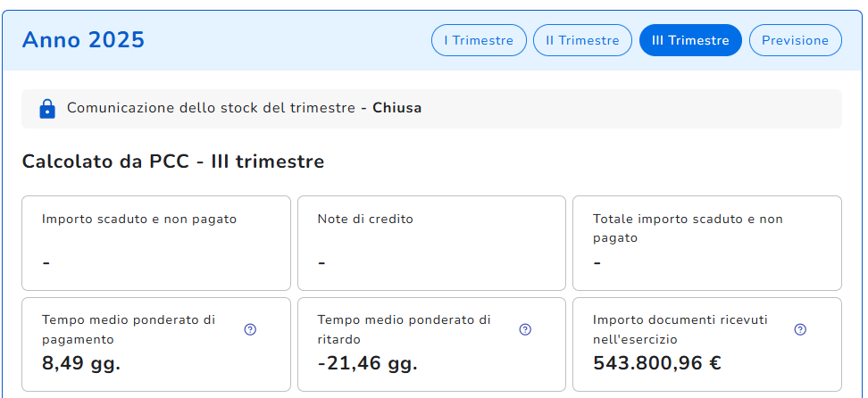This screenshot has width=868, height=398.
Task: Click the 543.800,96 € amount
Action: pyautogui.click(x=656, y=363)
